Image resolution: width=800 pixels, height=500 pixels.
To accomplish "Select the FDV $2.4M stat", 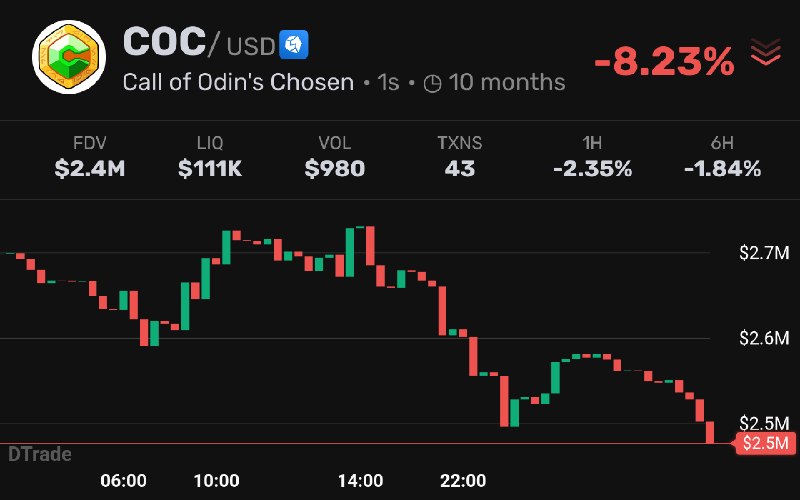I will [x=90, y=159].
